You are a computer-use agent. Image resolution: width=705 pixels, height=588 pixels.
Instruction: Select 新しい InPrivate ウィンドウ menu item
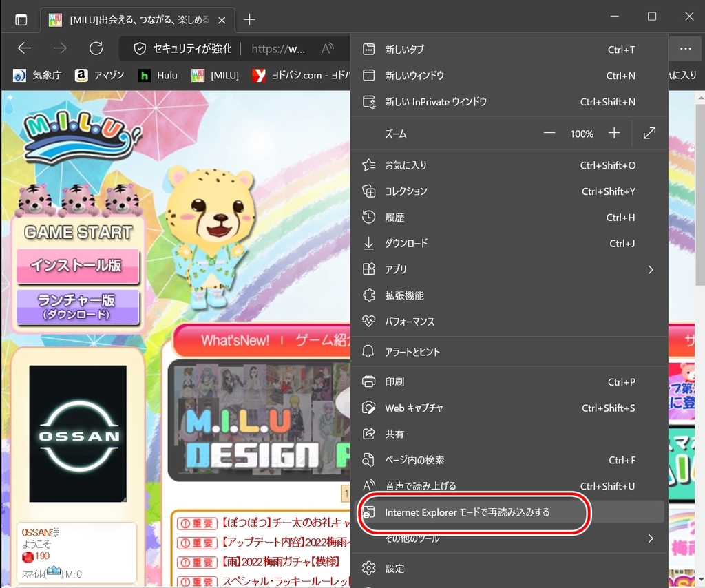point(435,102)
